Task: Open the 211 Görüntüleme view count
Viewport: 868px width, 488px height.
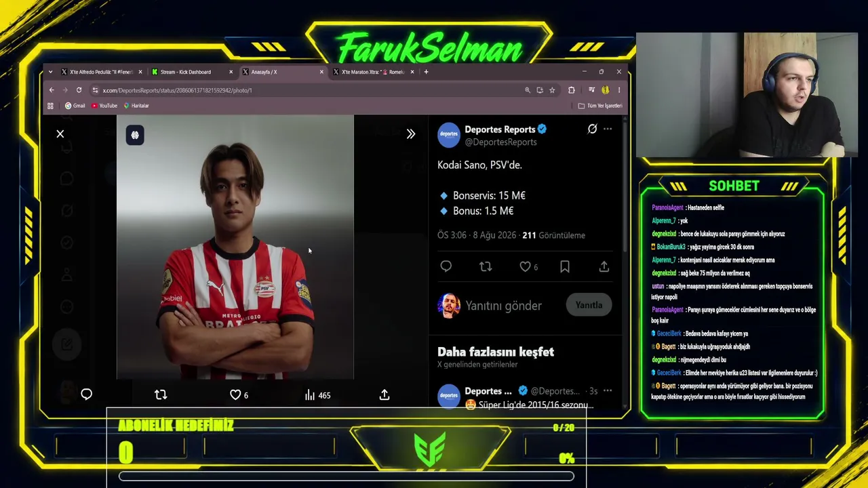Action: (x=553, y=235)
